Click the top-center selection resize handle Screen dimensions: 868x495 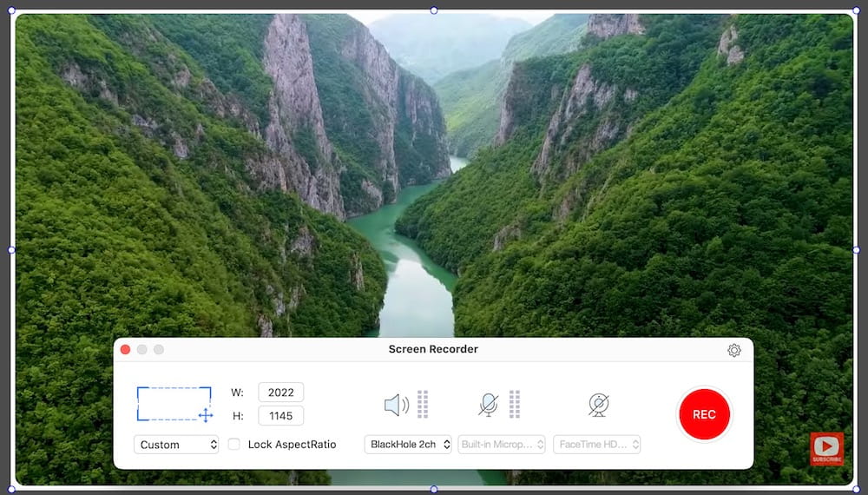coord(434,10)
